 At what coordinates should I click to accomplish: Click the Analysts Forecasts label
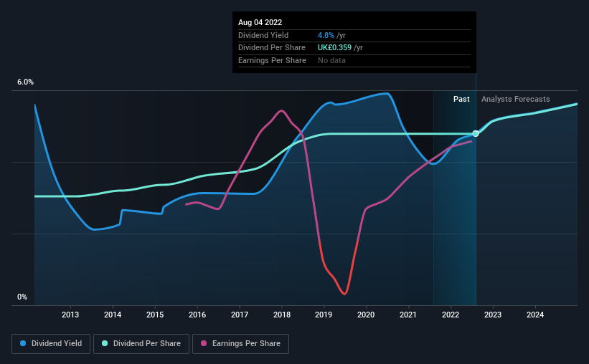(515, 99)
